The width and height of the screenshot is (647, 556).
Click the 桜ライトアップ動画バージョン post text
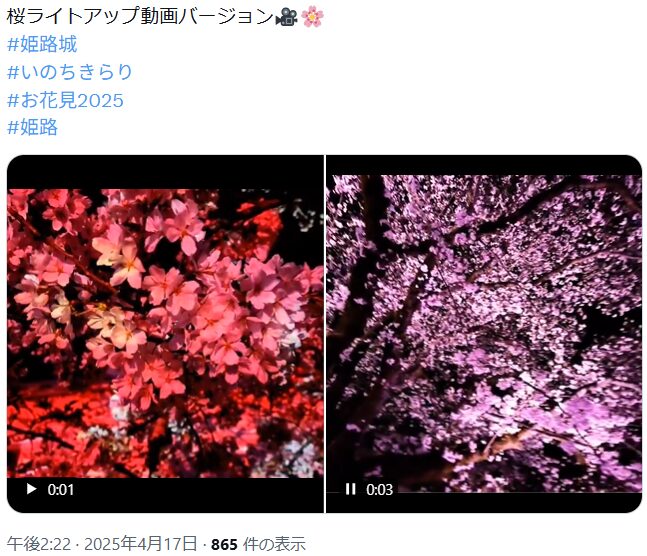(x=140, y=17)
